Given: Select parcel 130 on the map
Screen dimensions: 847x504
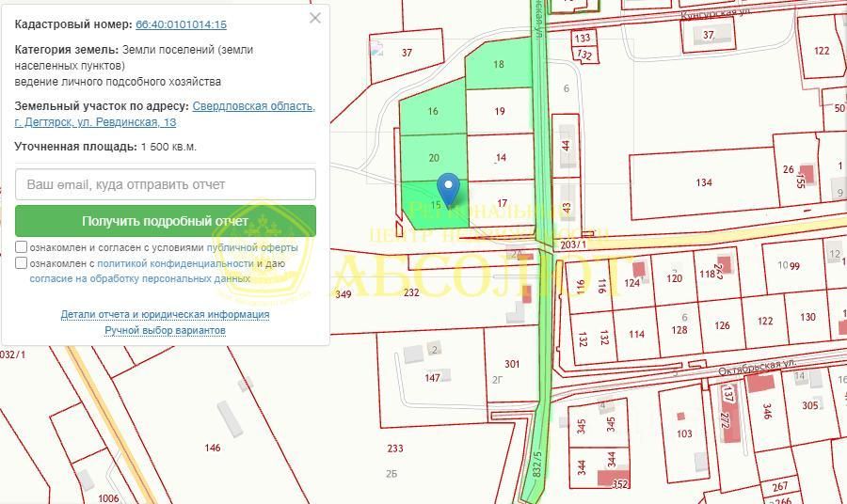Looking at the screenshot, I should click(807, 317).
